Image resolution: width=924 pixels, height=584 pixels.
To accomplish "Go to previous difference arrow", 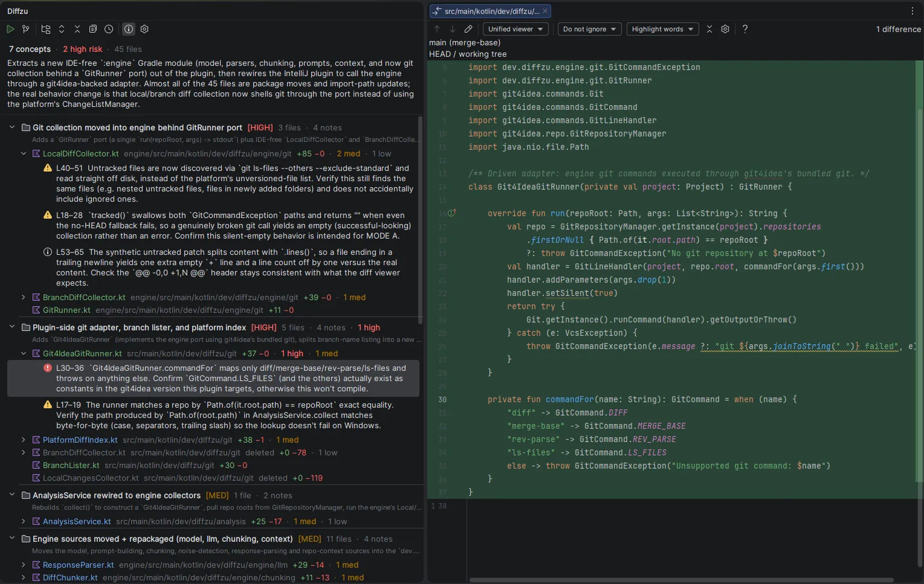I will coord(437,29).
